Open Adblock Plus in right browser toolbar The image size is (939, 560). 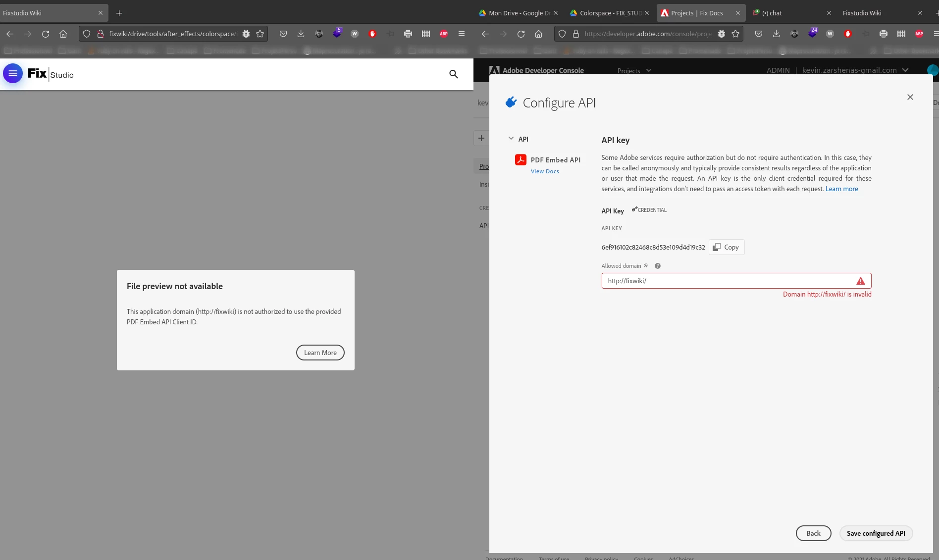[x=919, y=34]
